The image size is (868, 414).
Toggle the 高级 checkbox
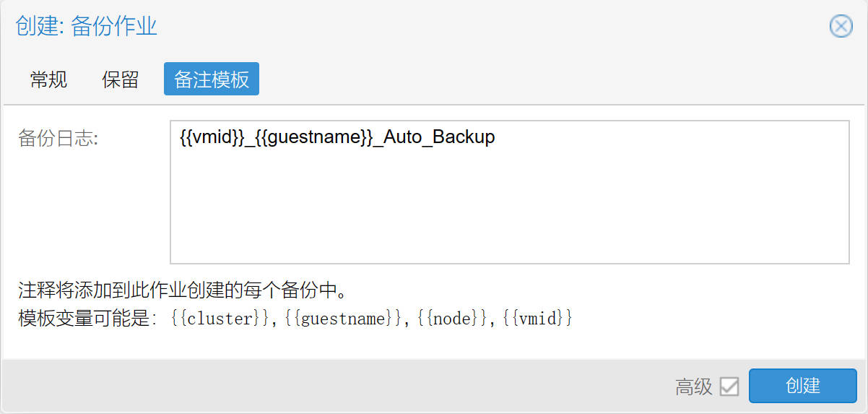pos(729,387)
